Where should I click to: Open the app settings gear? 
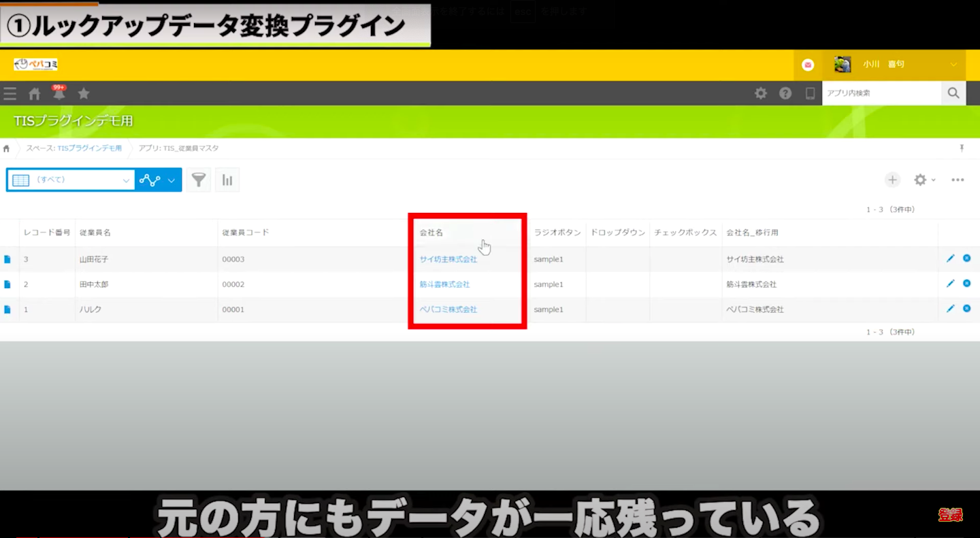click(920, 180)
